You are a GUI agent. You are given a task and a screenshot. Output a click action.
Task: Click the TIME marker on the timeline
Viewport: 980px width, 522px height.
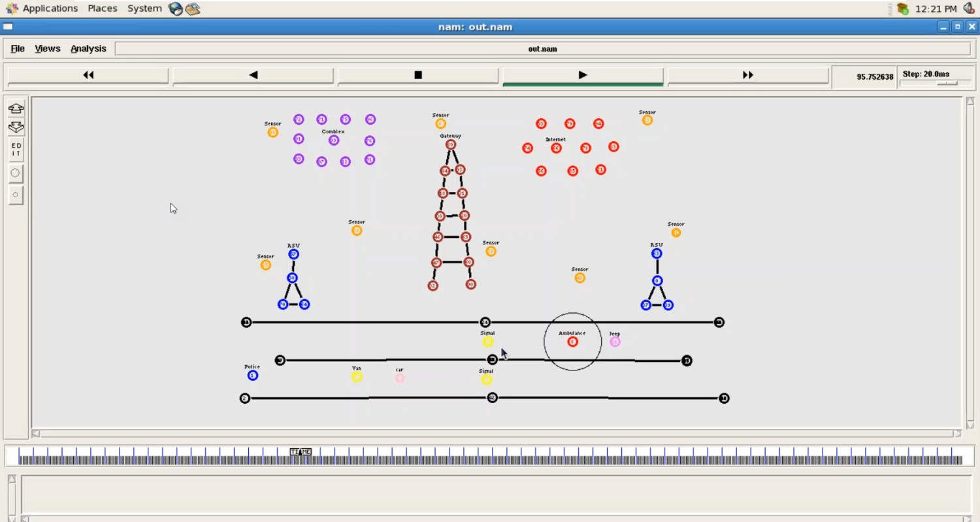pos(300,451)
